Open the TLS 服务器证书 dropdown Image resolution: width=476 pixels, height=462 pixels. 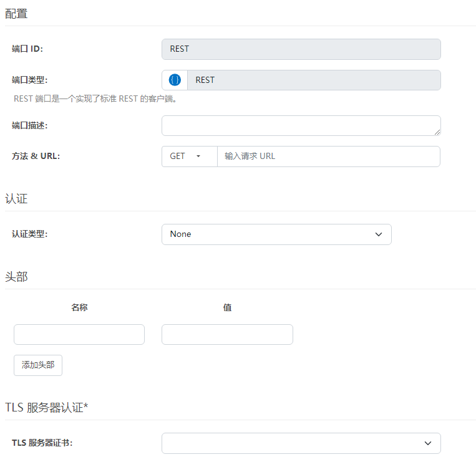301,443
